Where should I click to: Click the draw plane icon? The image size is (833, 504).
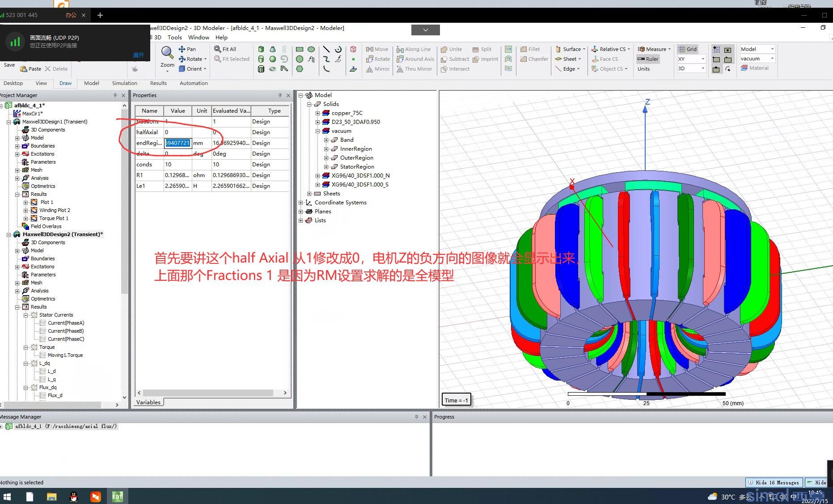353,69
